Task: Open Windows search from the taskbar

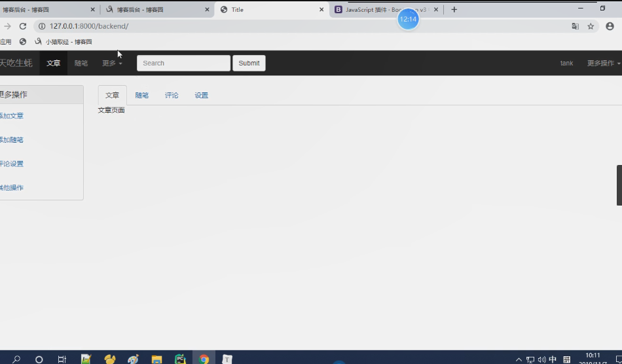Action: 16,359
